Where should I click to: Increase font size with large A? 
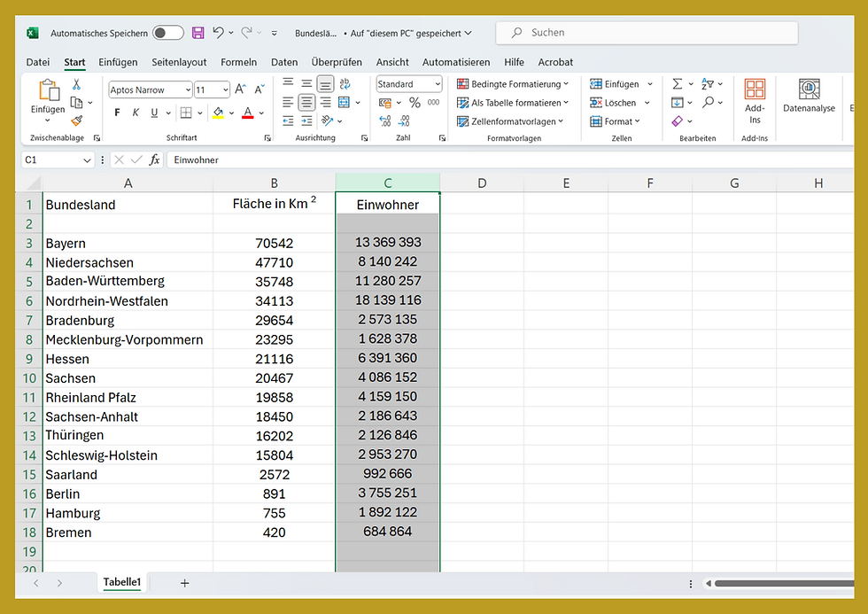(240, 89)
